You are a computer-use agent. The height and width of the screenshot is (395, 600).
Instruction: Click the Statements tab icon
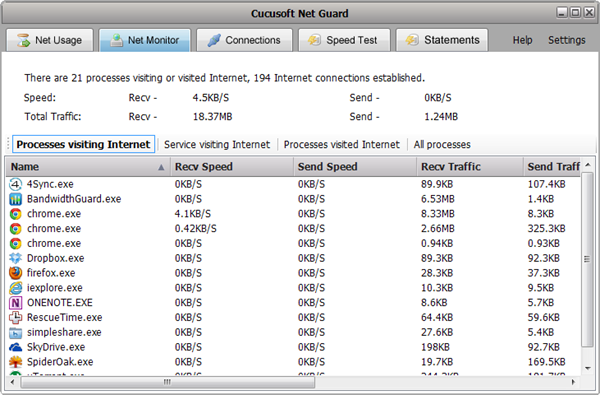[412, 40]
